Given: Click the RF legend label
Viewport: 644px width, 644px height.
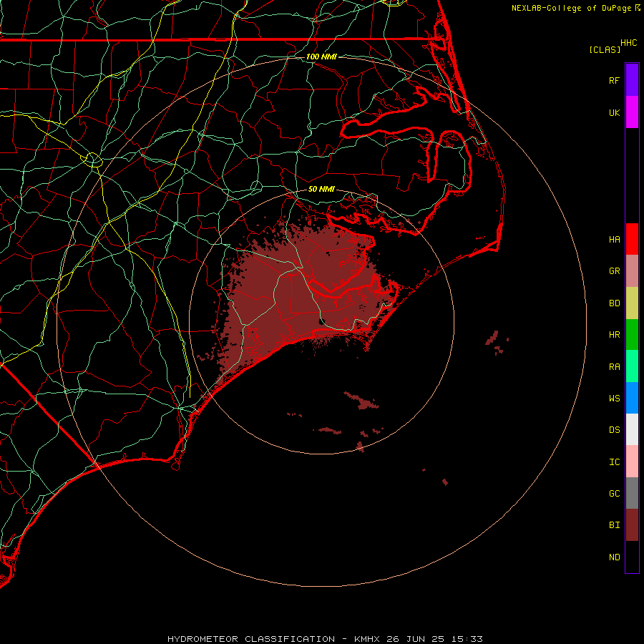Looking at the screenshot, I should (x=615, y=80).
